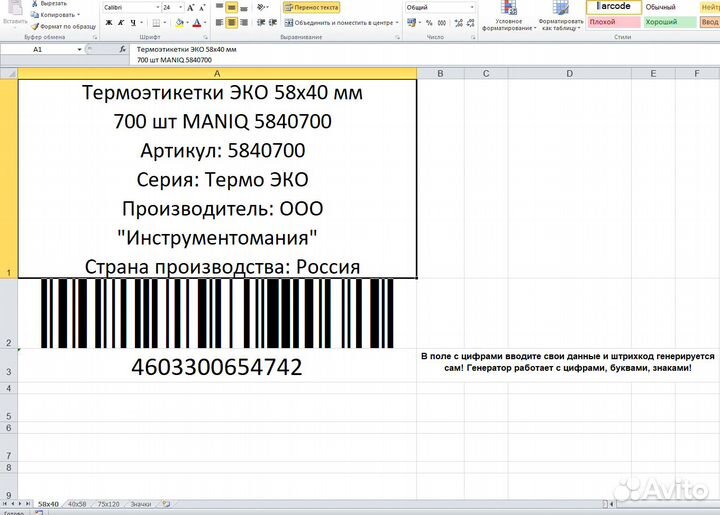Viewport: 720px width, 515px height.
Task: Click the cell borders icon
Action: click(x=156, y=22)
